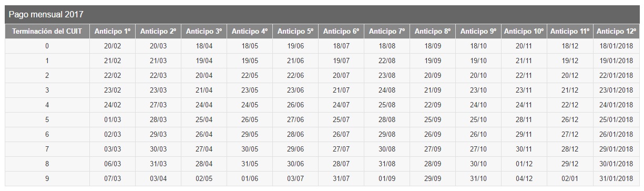Select the 29/09 cell under Anticipo 8º
Viewport: 644px width, 191px height.
[433, 178]
